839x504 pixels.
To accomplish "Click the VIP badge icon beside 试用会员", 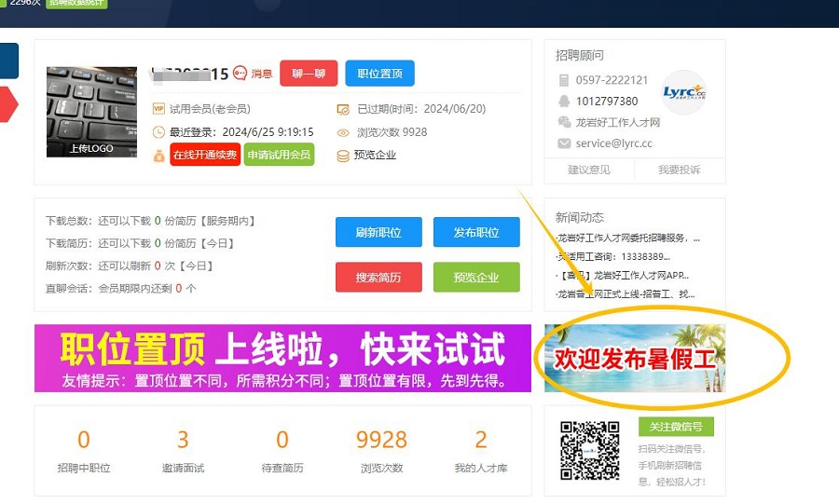I will (158, 108).
